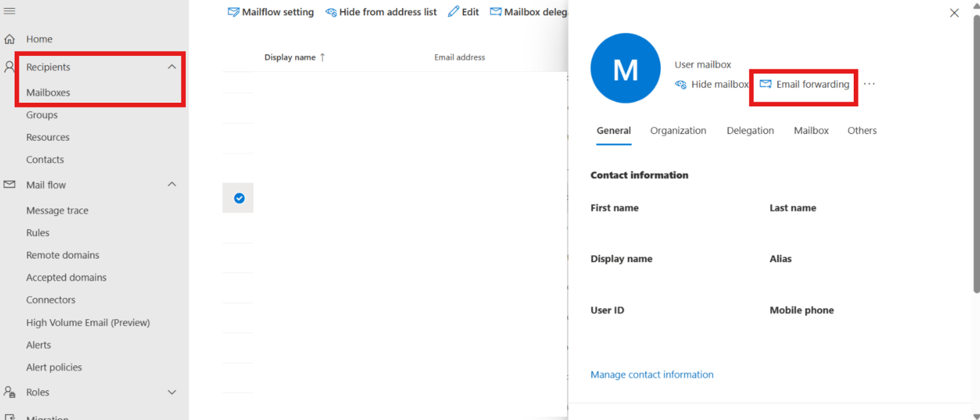Click the Roles sidebar label
The height and width of the screenshot is (420, 980).
[38, 393]
